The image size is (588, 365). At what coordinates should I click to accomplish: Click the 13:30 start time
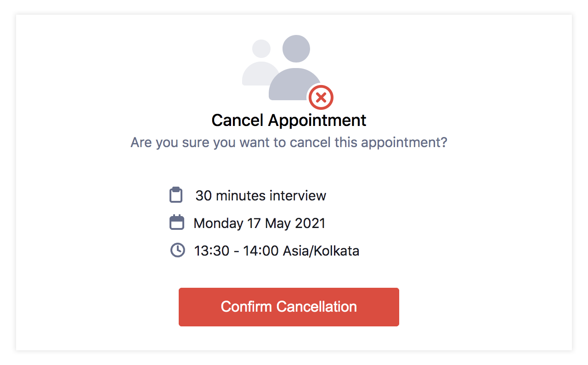212,251
